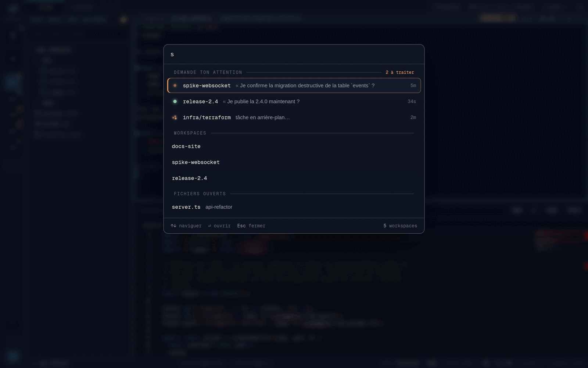This screenshot has height=368, width=588.
Task: Click the 'Fichiers ouverts' section header
Action: 200,194
